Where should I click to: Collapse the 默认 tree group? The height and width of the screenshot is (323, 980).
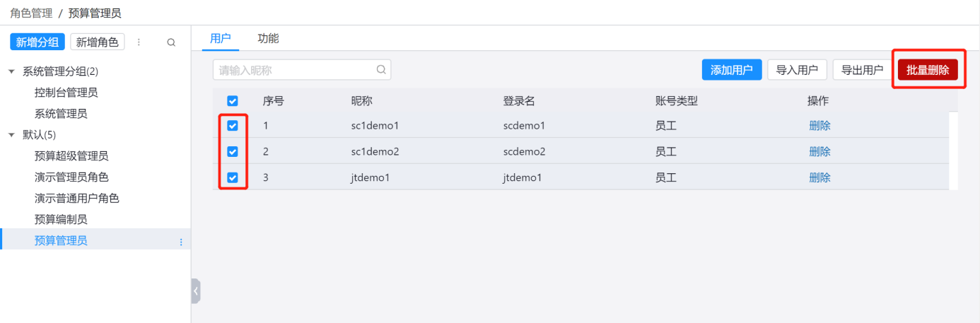coord(12,135)
